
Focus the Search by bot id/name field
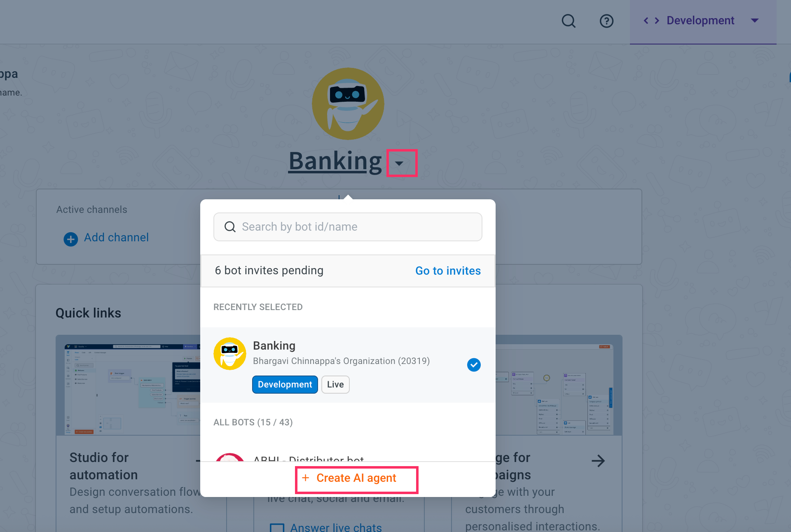348,227
